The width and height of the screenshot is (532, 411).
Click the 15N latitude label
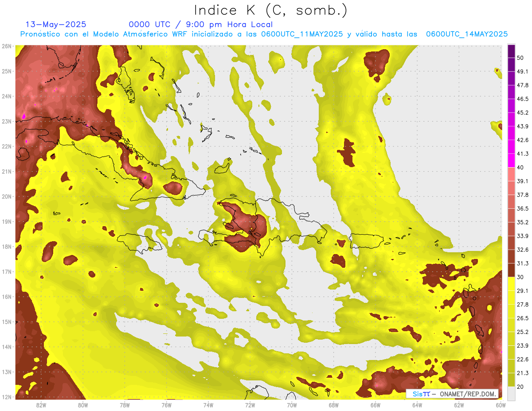[7, 322]
